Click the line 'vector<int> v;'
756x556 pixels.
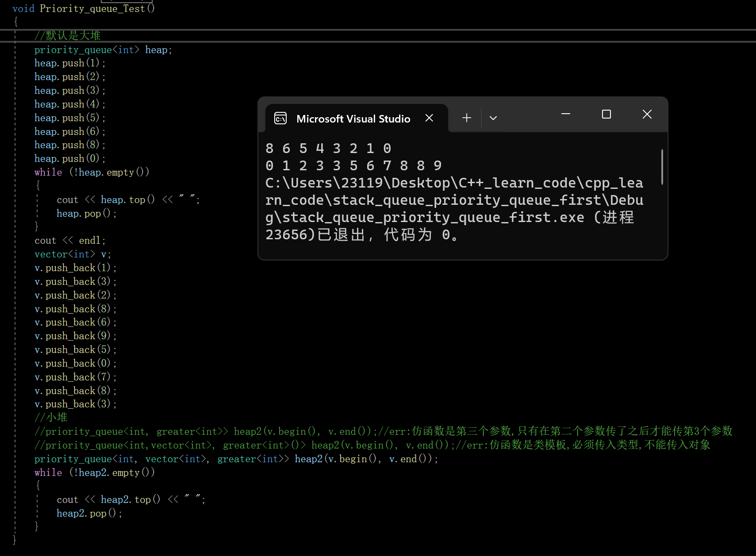coord(73,254)
